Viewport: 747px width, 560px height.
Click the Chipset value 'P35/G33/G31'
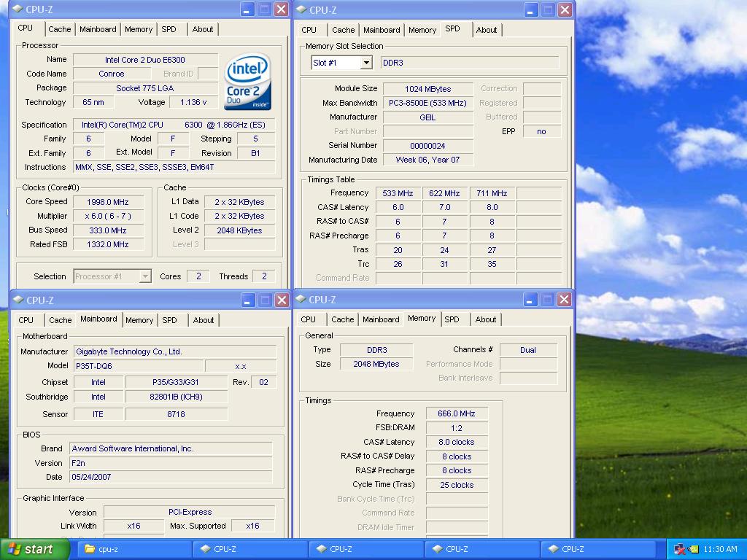(x=177, y=382)
